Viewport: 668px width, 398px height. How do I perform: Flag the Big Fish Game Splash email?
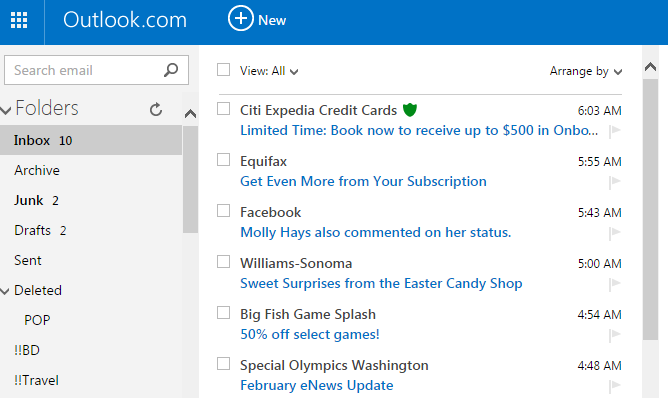click(615, 335)
